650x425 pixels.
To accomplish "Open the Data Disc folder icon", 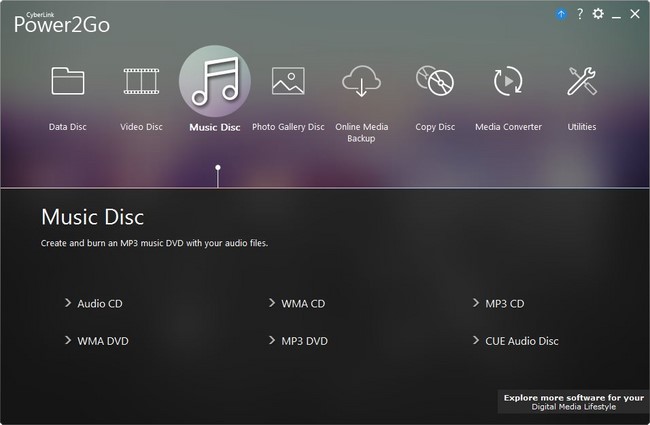I will [x=68, y=81].
